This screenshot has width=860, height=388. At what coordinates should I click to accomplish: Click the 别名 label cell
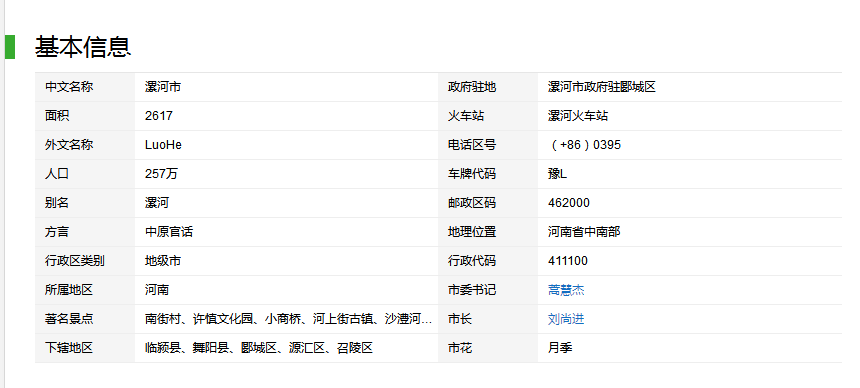(x=85, y=203)
